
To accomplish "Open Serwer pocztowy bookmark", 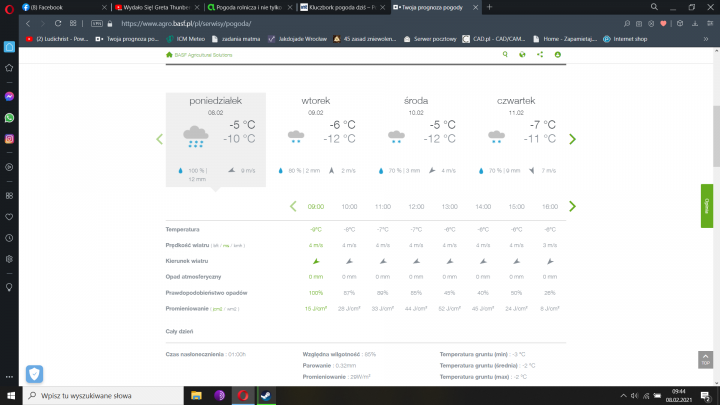I will (x=430, y=39).
